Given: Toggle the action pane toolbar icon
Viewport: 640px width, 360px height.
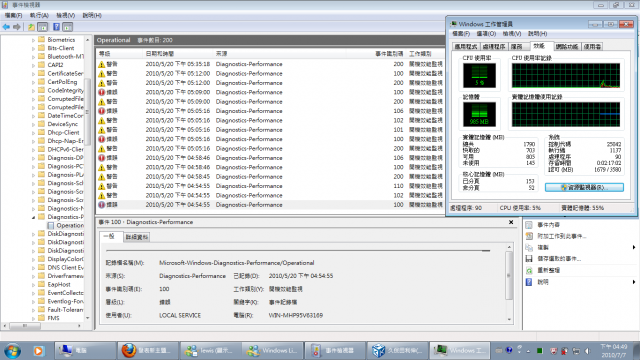Looking at the screenshot, I should click(68, 27).
